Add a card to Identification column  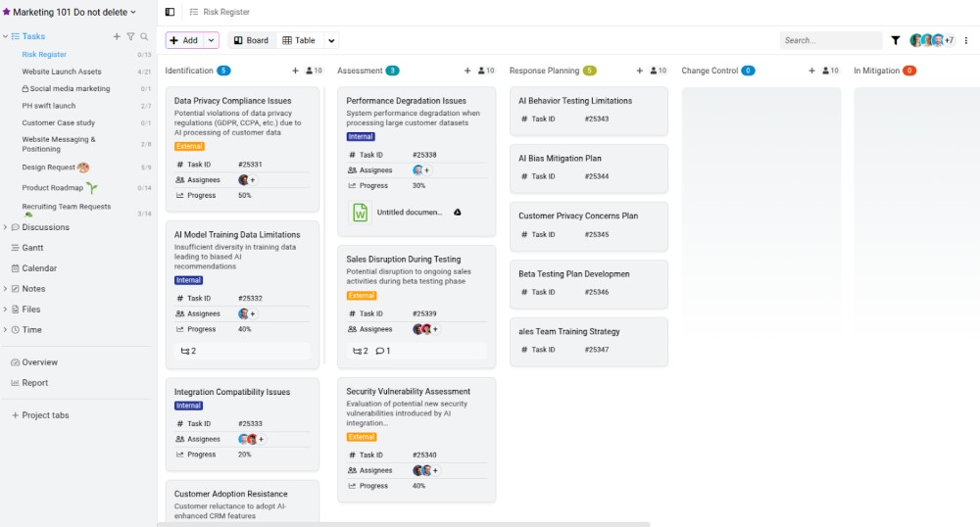[295, 71]
